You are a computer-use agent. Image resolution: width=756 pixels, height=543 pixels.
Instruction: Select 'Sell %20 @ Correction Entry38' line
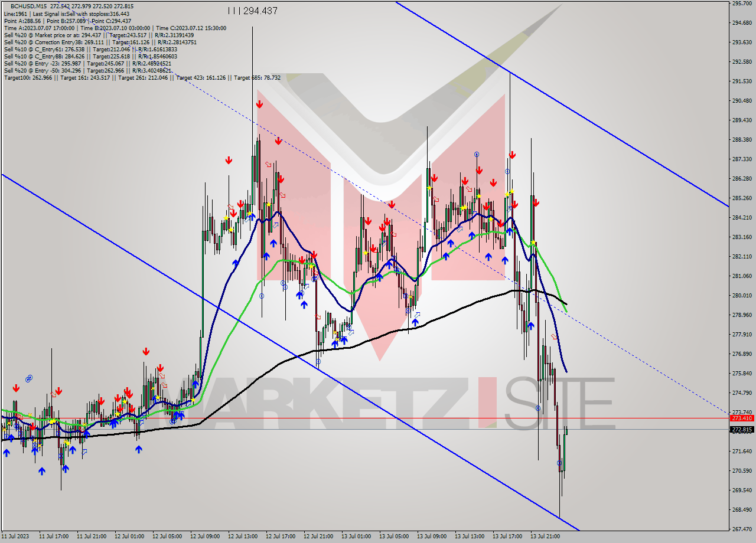tap(100, 42)
